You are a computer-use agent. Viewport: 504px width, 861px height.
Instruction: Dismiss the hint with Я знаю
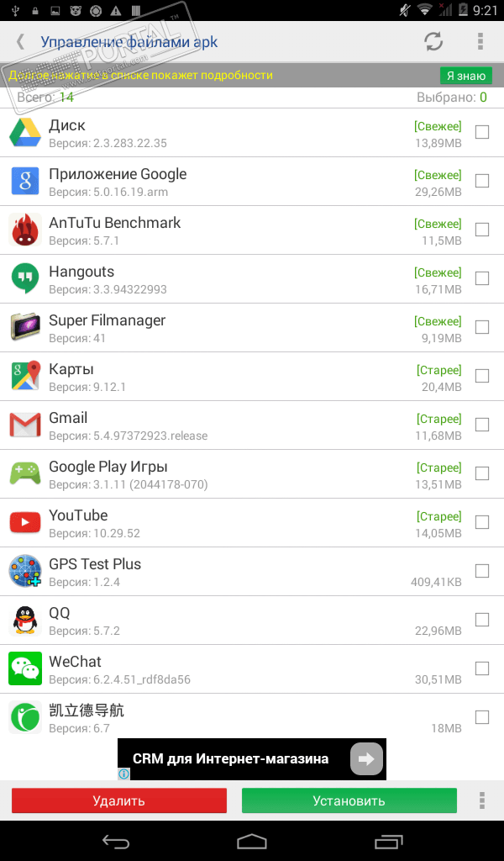point(465,76)
